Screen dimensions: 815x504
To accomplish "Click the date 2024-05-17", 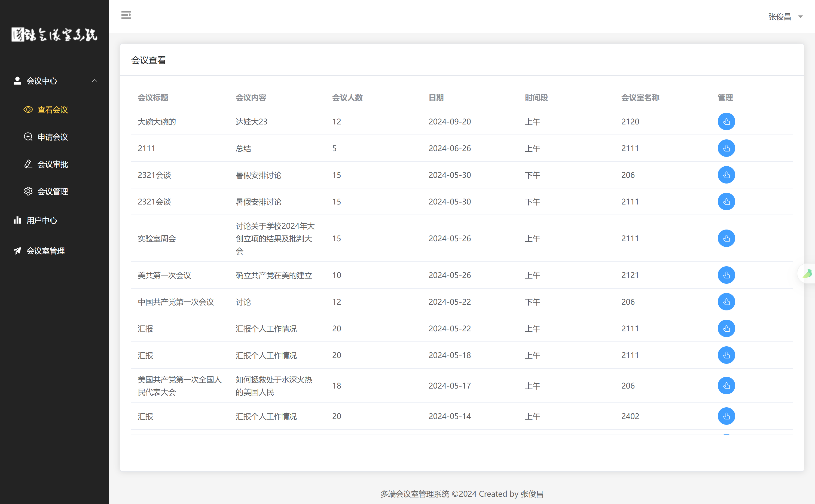I will click(x=450, y=386).
